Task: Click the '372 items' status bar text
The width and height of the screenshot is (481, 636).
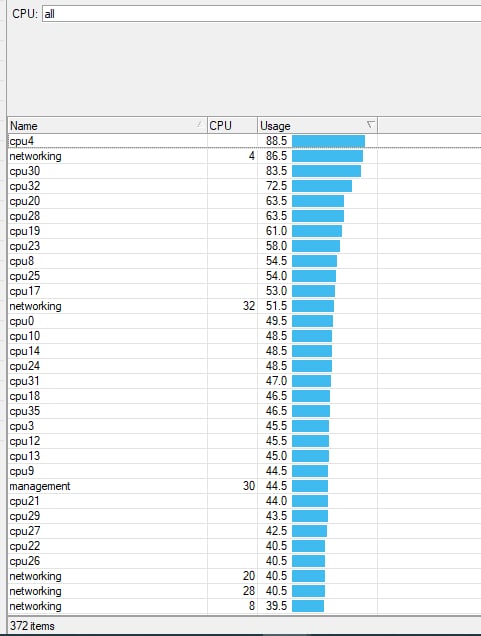Action: [32, 626]
